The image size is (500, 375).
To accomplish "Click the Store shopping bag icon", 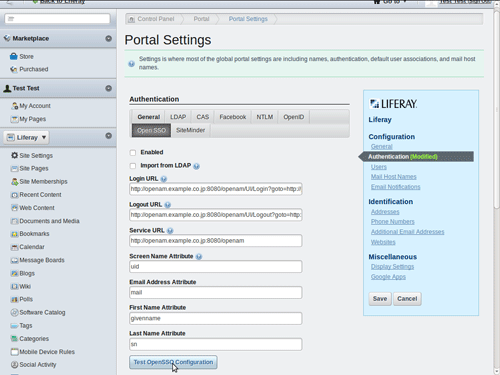I will coord(14,56).
